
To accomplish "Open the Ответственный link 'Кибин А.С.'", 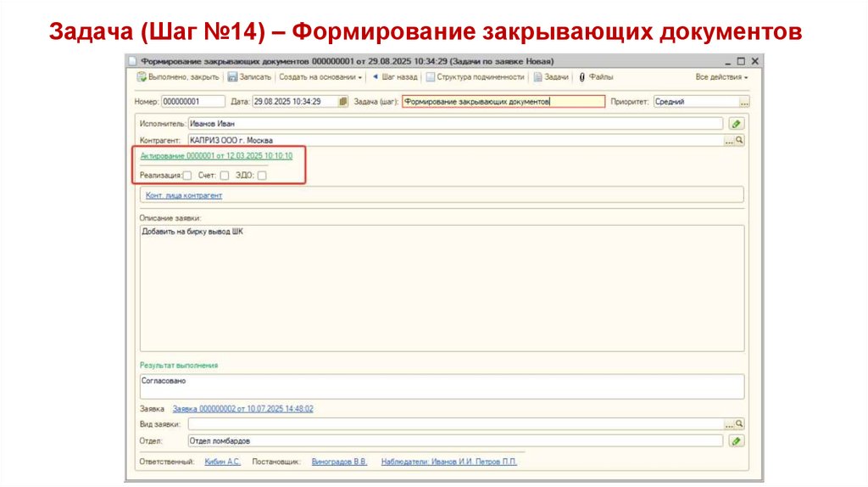I will coord(223,462).
